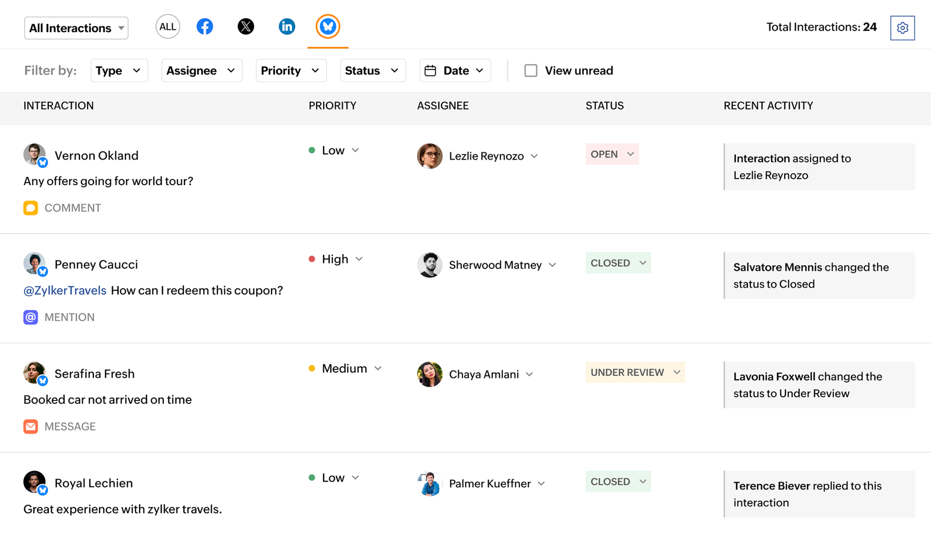Select the Bluesky channel tab icon
This screenshot has height=560, width=931.
click(328, 27)
